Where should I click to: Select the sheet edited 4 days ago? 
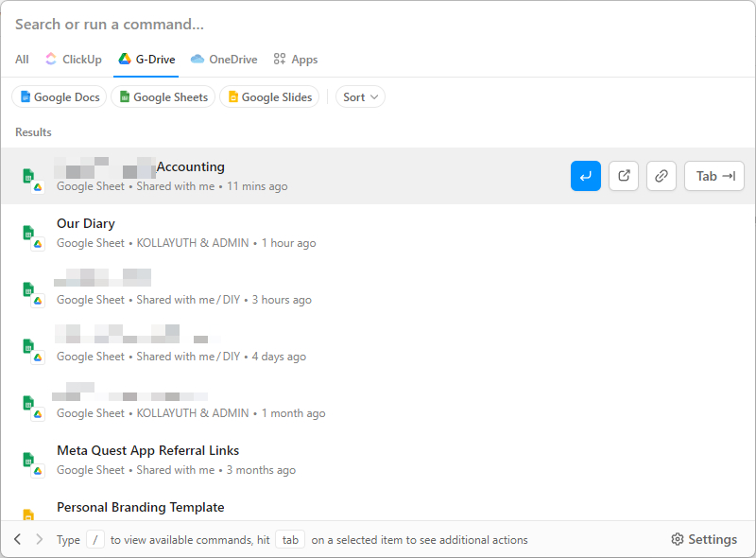point(378,346)
